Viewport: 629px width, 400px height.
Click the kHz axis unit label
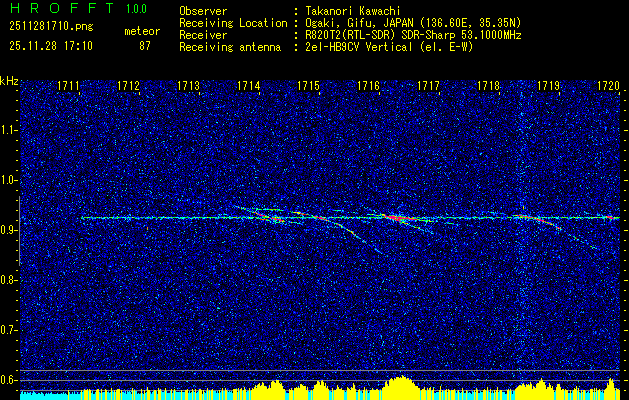click(x=9, y=81)
